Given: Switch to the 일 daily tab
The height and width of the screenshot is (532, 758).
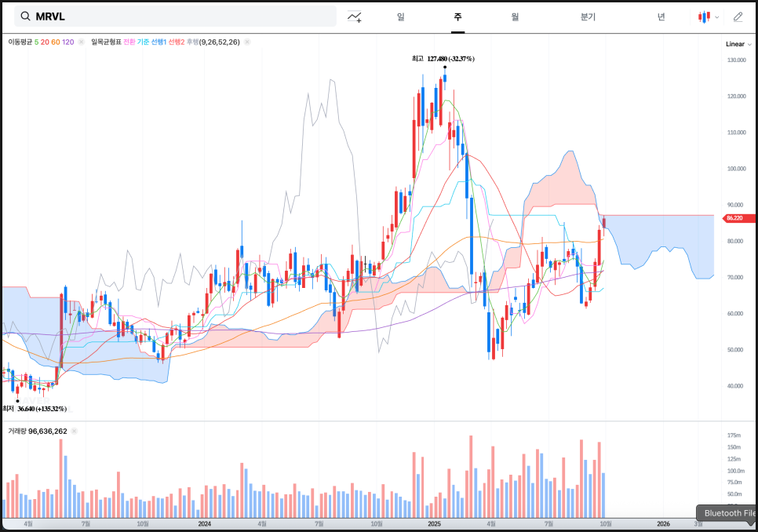Looking at the screenshot, I should [x=401, y=16].
